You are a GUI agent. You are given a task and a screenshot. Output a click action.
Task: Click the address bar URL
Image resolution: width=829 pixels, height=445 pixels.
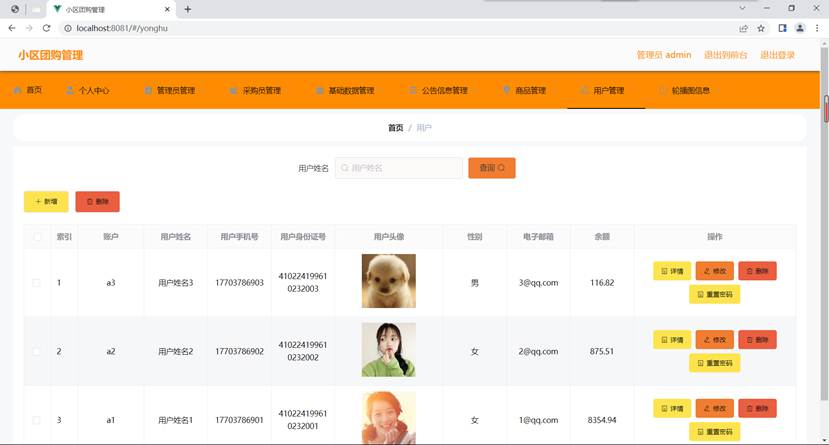(x=122, y=28)
